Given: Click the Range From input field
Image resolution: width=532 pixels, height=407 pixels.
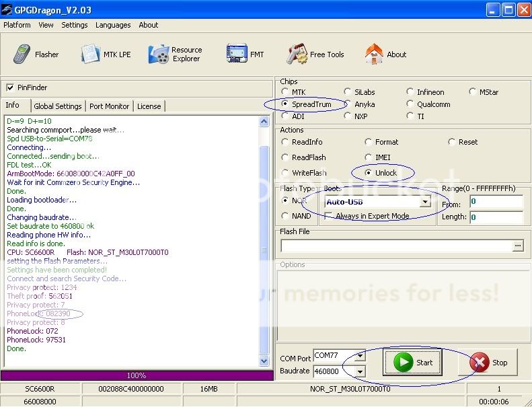Looking at the screenshot, I should point(496,202).
